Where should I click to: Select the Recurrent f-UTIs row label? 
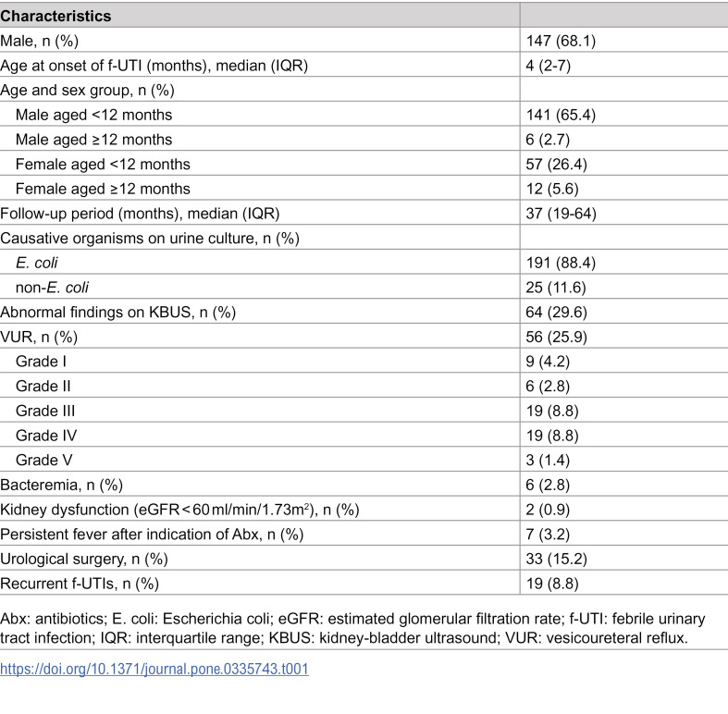(x=80, y=584)
